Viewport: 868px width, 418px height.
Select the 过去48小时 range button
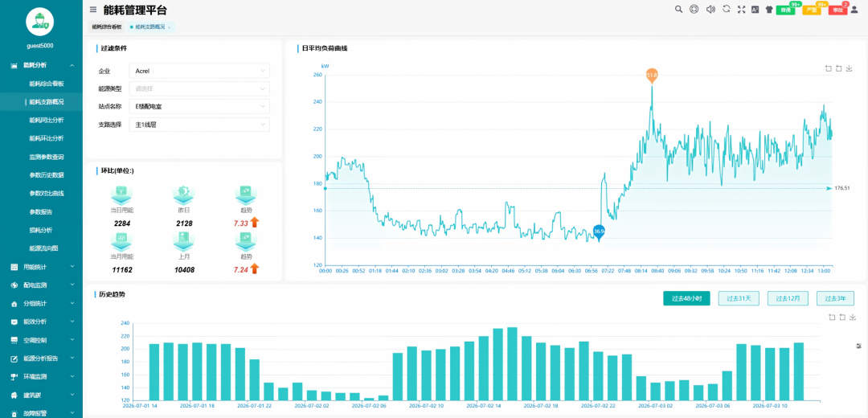point(686,298)
